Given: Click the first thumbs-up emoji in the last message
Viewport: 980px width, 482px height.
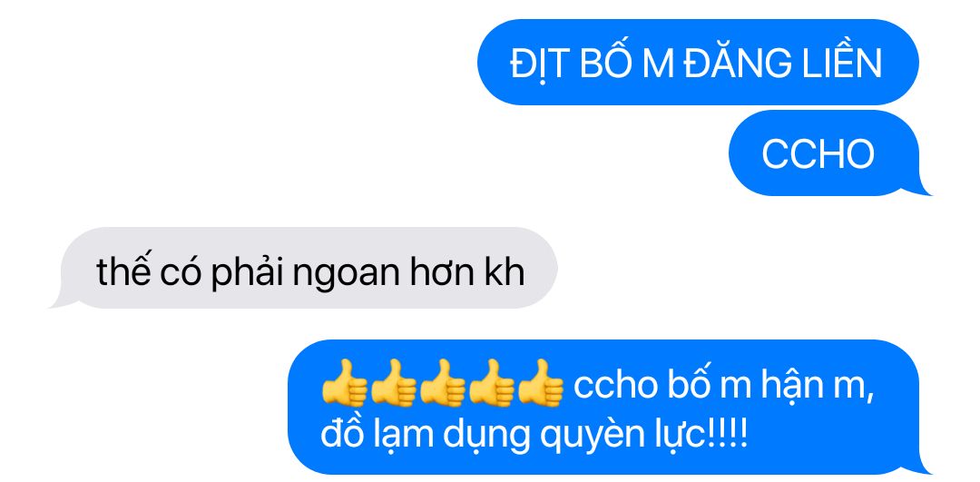Looking at the screenshot, I should click(345, 384).
